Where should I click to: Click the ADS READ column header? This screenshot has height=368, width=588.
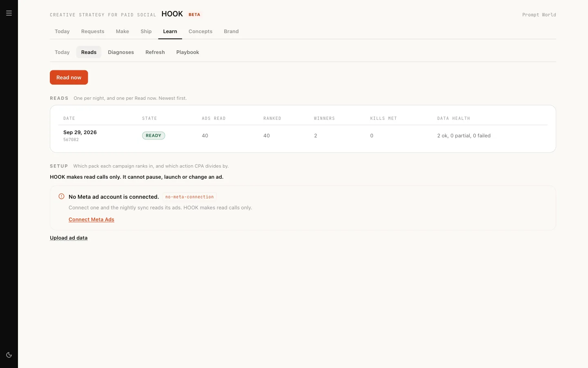pos(214,119)
